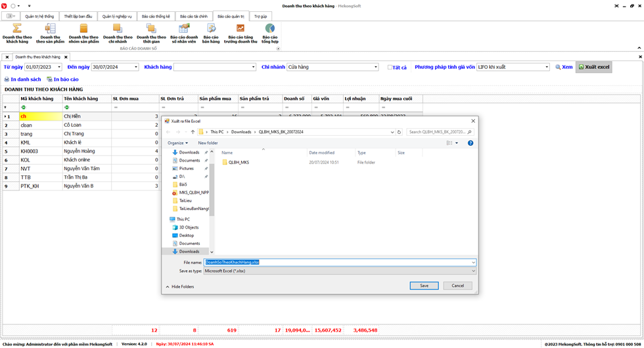Open Báo cáo tài chính ribbon tab
644x348 pixels.
[x=194, y=16]
